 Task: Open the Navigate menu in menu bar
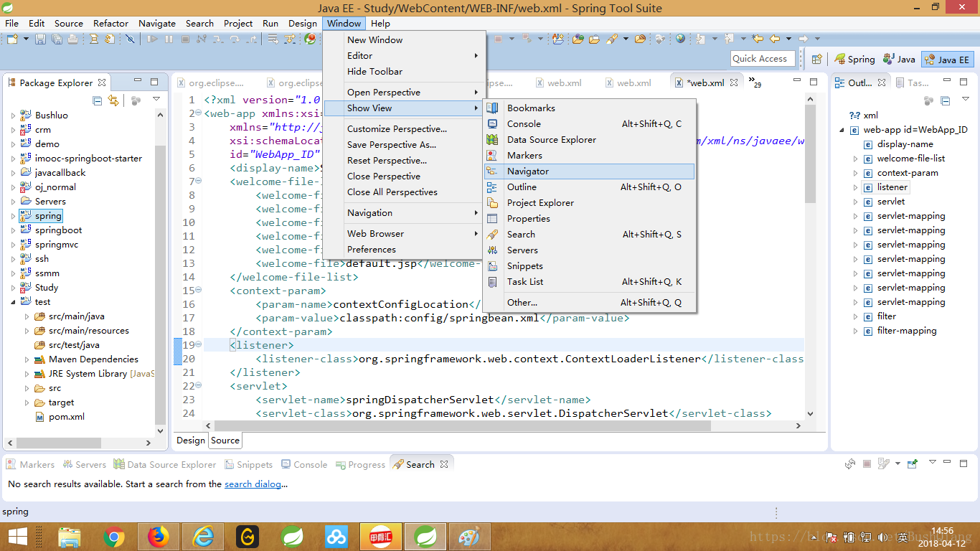[x=157, y=23]
